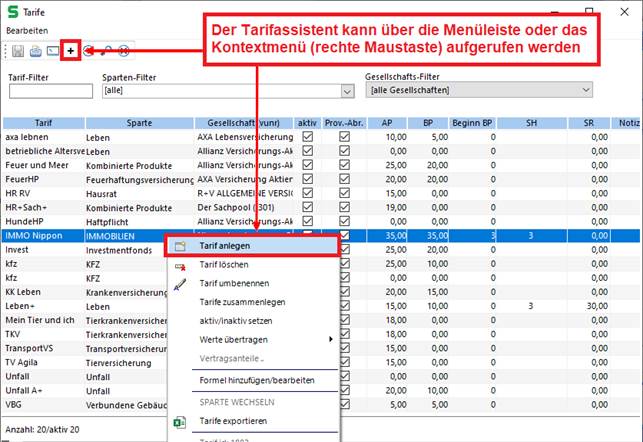Click the round close icon in the toolbar
Screen dimensions: 643x442
tap(124, 49)
